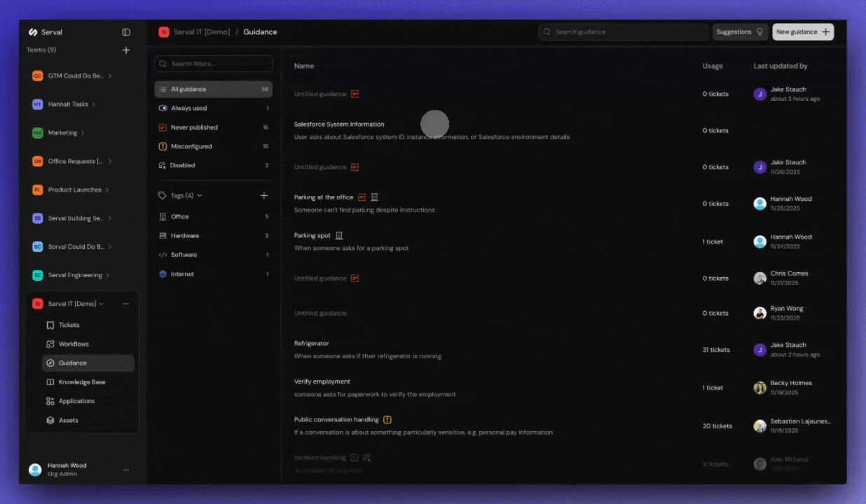Click Ryan Wong avatar

point(760,313)
